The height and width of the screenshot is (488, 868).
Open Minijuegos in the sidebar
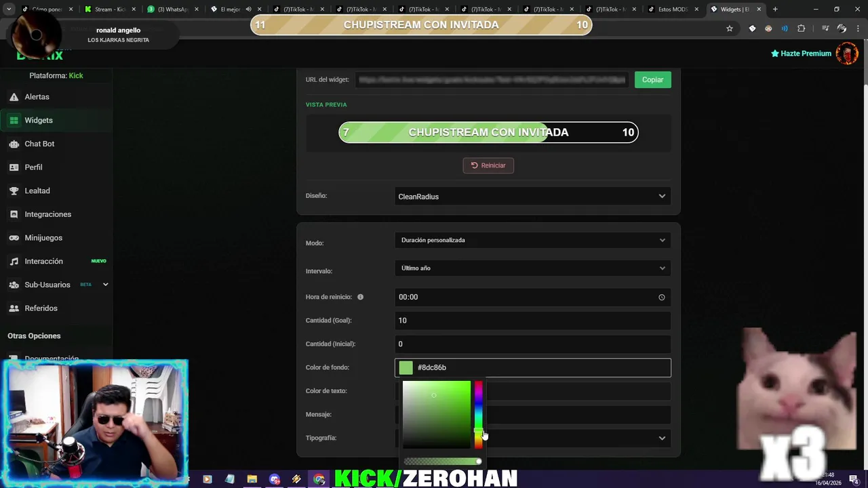43,238
